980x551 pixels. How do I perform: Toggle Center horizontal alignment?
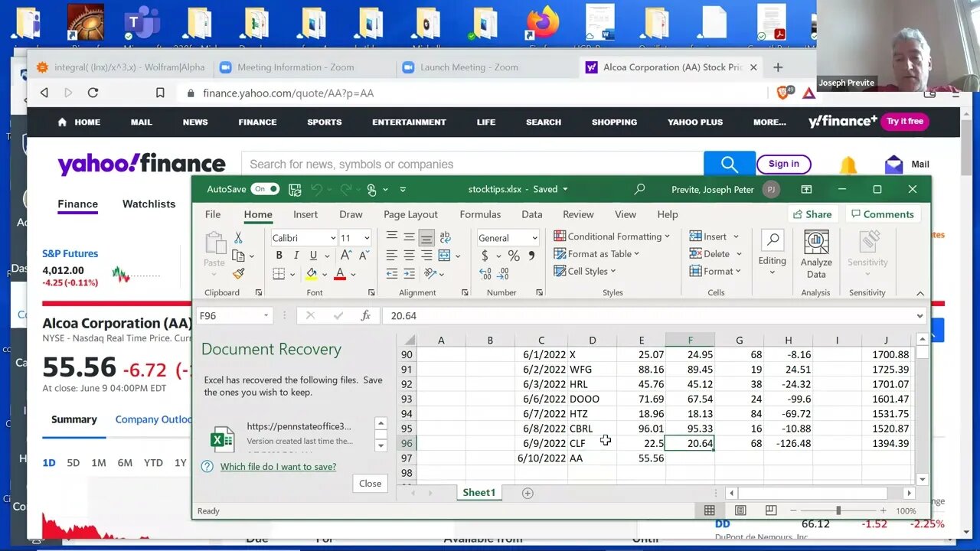pyautogui.click(x=409, y=256)
